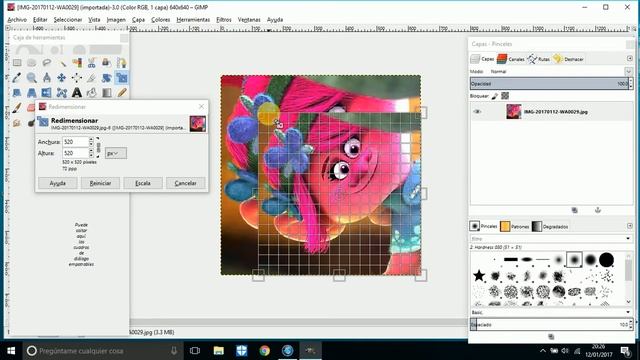Open the Archivo menu
640x360 pixels.
(x=17, y=20)
